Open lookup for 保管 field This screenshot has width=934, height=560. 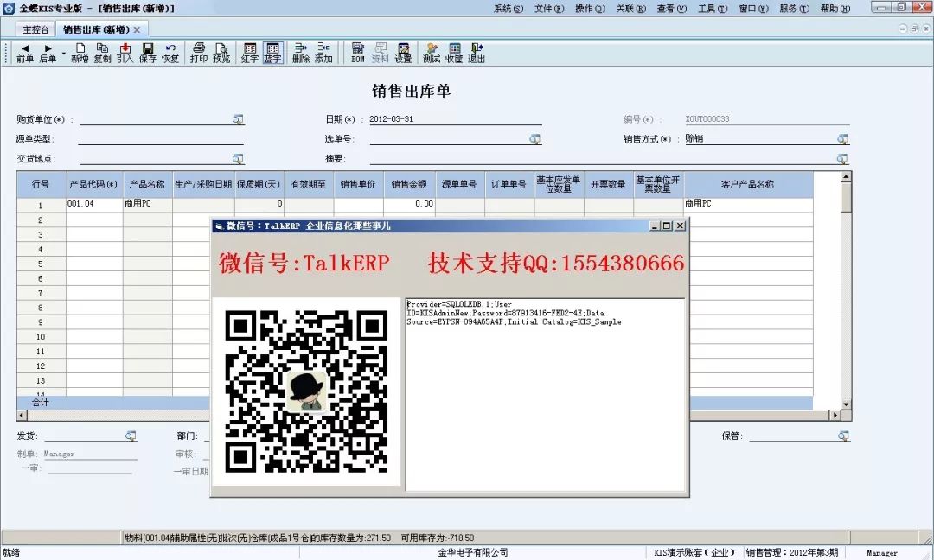843,436
